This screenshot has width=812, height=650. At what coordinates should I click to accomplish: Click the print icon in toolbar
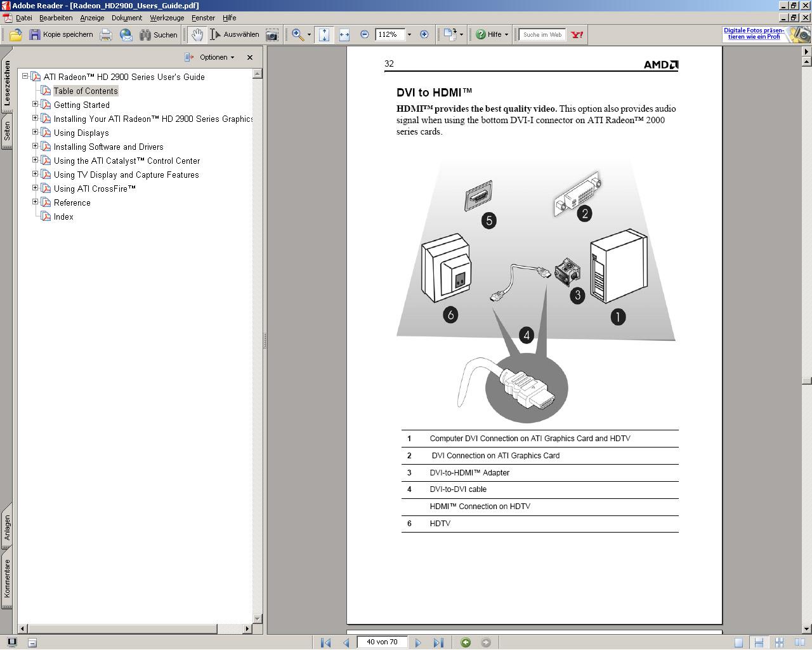pyautogui.click(x=106, y=35)
